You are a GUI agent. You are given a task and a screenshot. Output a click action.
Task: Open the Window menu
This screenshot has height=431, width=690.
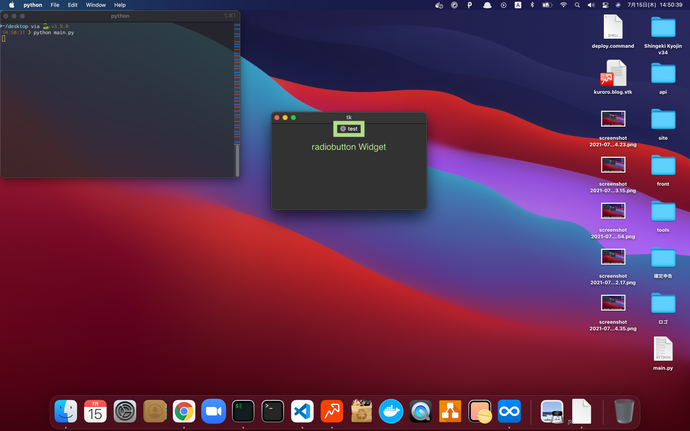point(95,5)
